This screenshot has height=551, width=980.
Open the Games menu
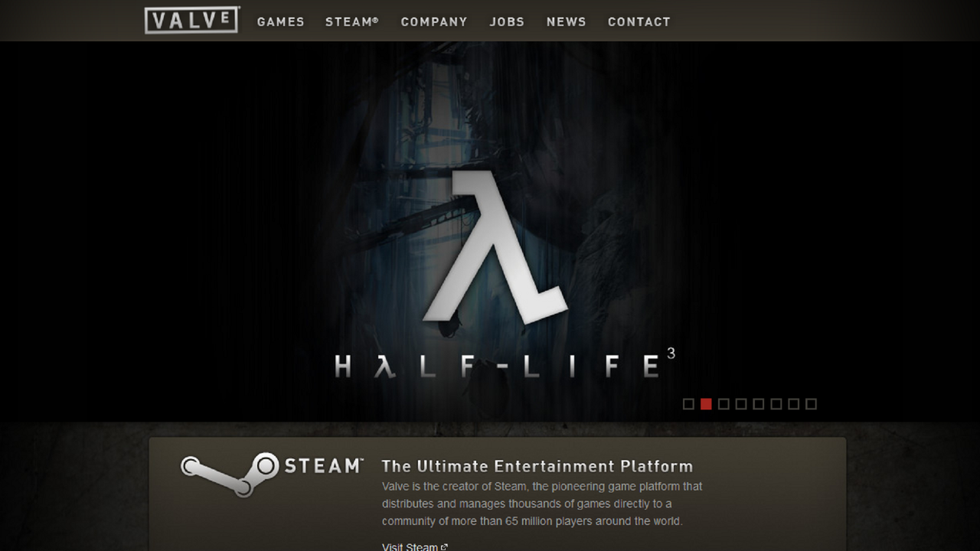coord(281,22)
